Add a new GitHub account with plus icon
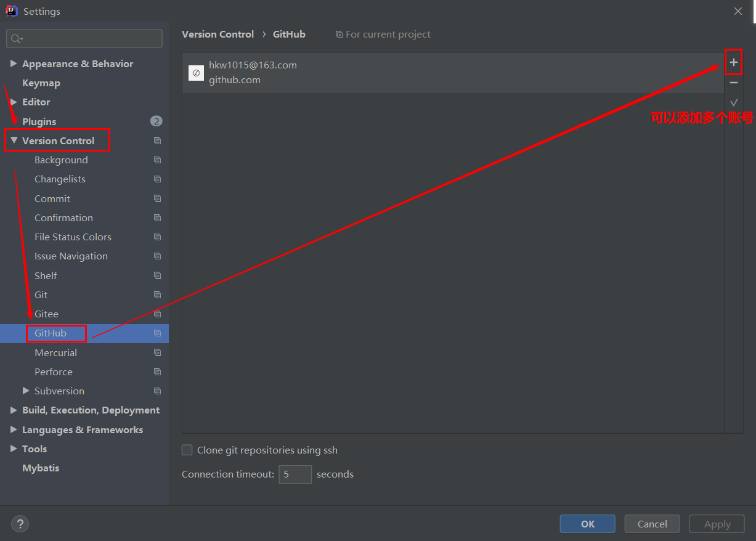 [733, 62]
